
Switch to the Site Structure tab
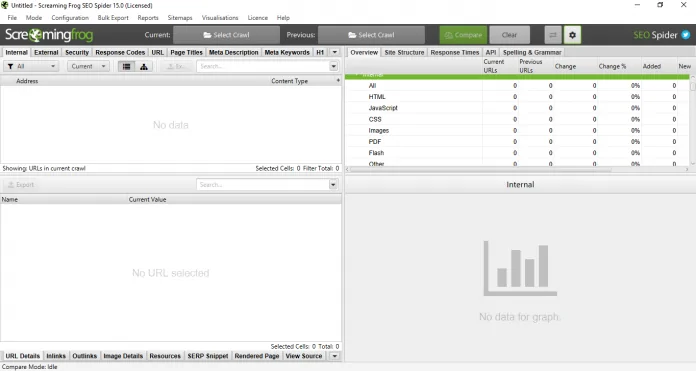tap(404, 52)
